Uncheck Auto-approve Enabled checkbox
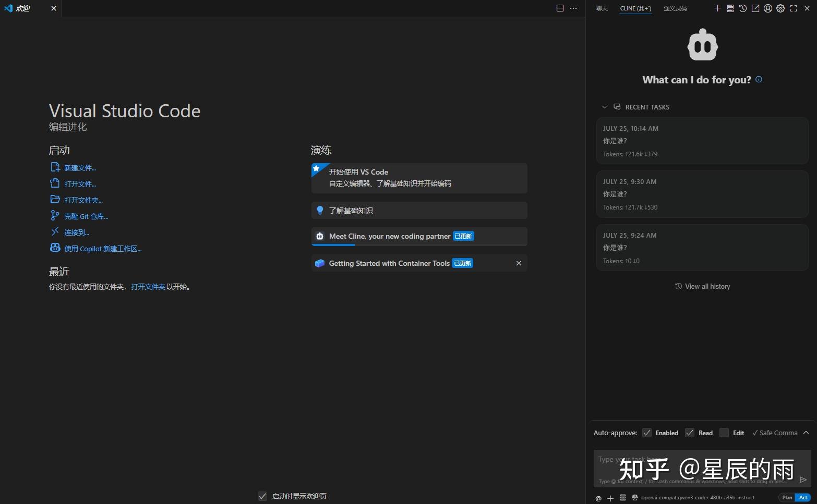The width and height of the screenshot is (817, 504). point(647,433)
